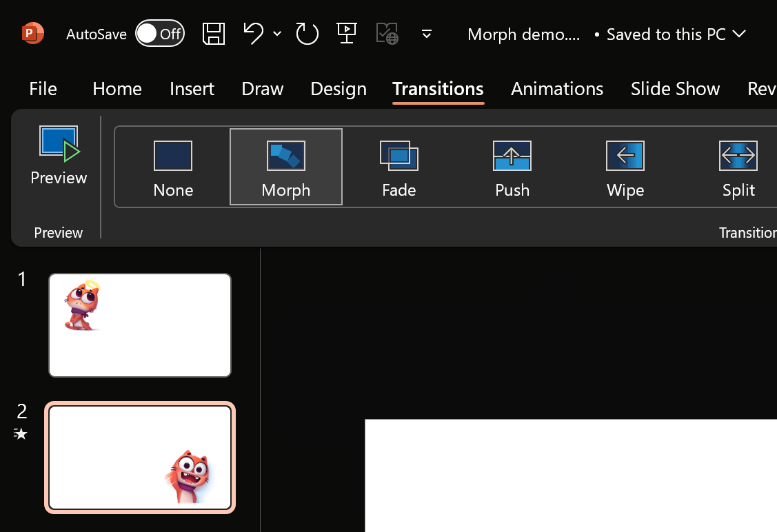Open the Customize Quick Access Toolbar dropdown
Viewport: 777px width, 532px height.
tap(426, 34)
